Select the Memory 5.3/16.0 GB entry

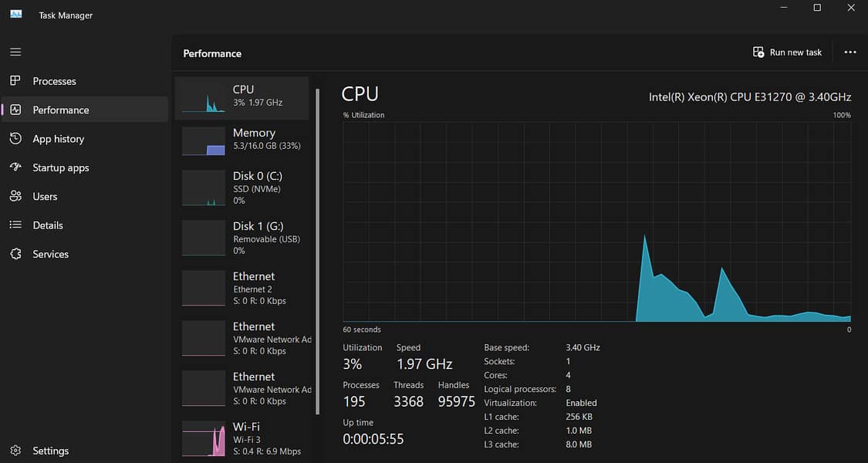(242, 141)
